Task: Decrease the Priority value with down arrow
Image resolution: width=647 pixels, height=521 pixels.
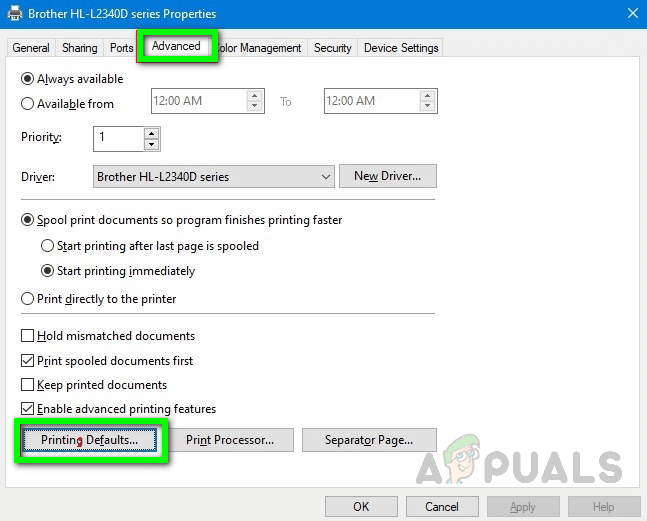Action: 151,143
